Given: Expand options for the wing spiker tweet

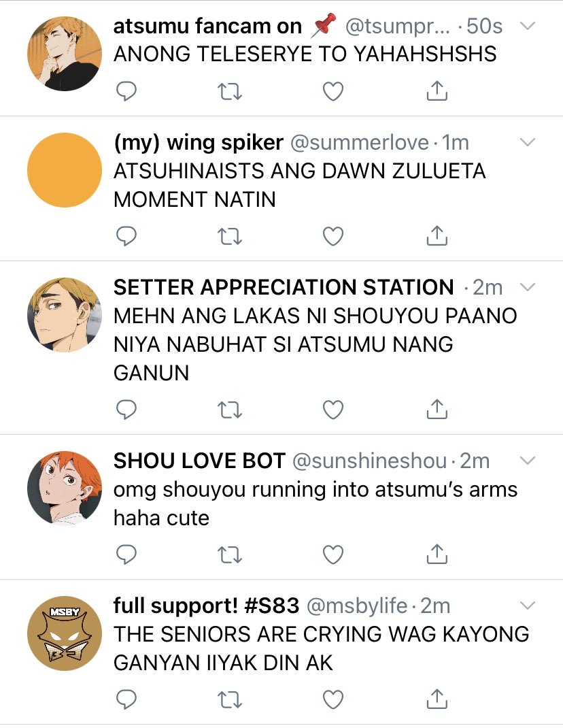Looking at the screenshot, I should click(528, 142).
